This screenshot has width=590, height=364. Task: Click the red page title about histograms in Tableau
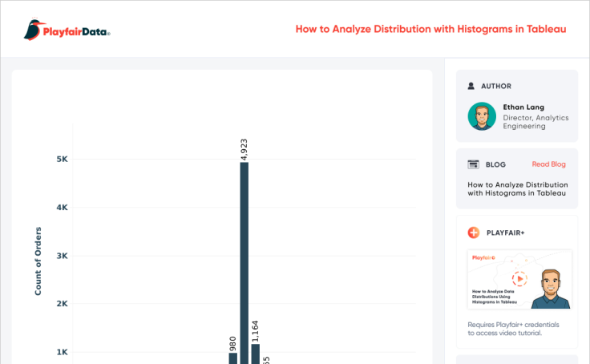(x=430, y=29)
